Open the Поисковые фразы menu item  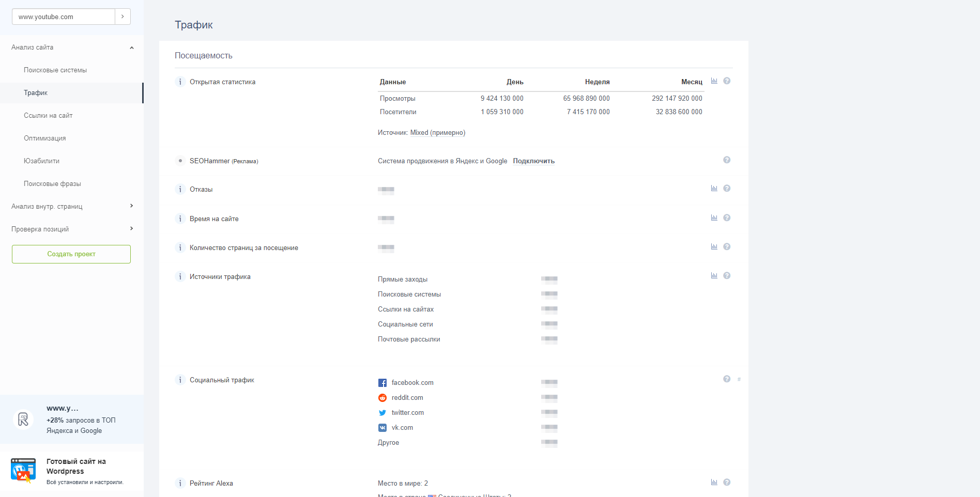coord(52,184)
